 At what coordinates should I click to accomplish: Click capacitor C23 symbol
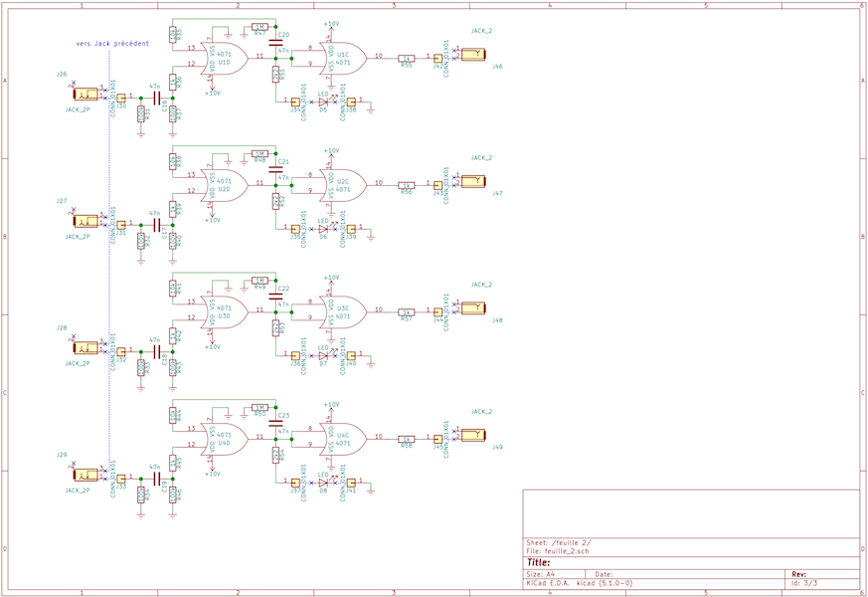pos(275,423)
